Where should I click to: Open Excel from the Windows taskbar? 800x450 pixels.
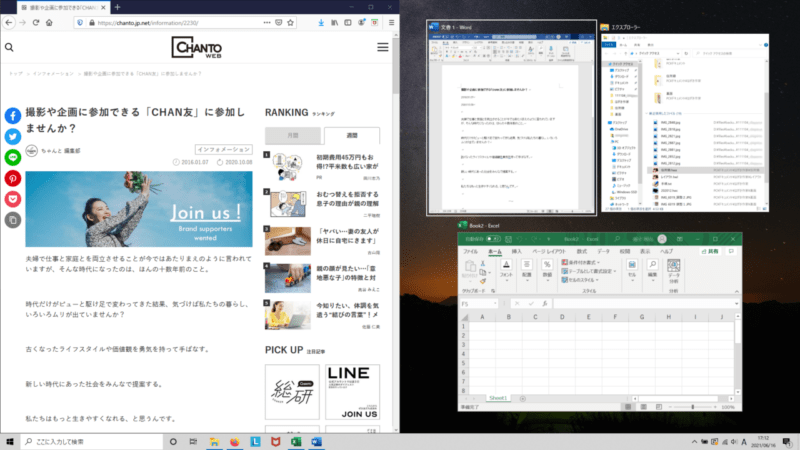(x=297, y=441)
